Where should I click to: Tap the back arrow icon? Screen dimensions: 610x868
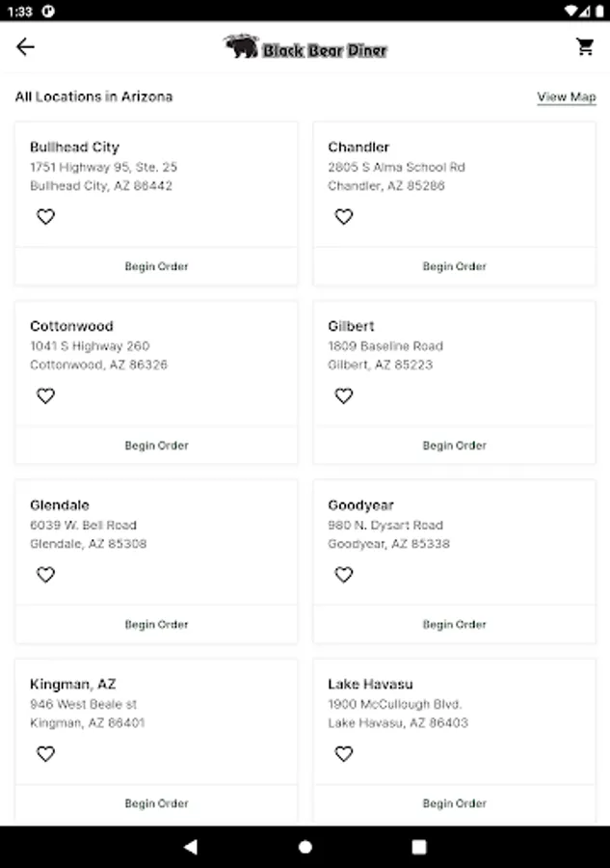coord(25,47)
